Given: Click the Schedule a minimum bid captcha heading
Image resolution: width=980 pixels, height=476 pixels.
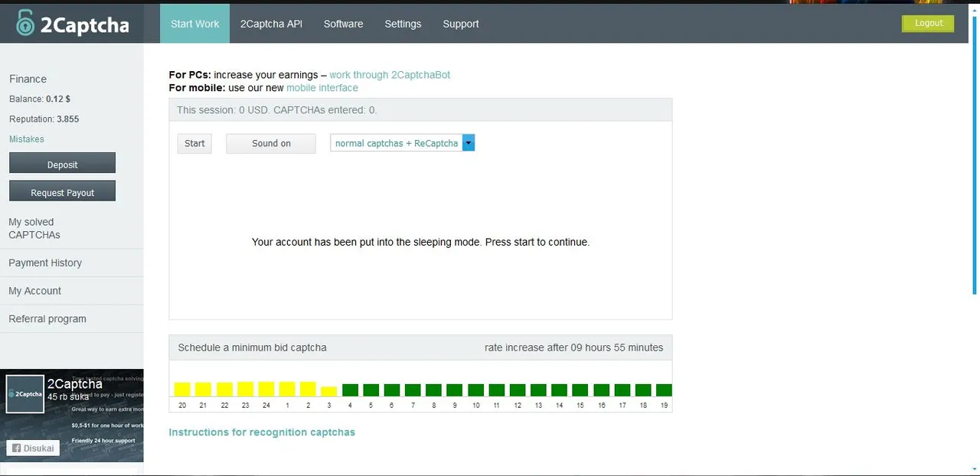Looking at the screenshot, I should click(252, 347).
